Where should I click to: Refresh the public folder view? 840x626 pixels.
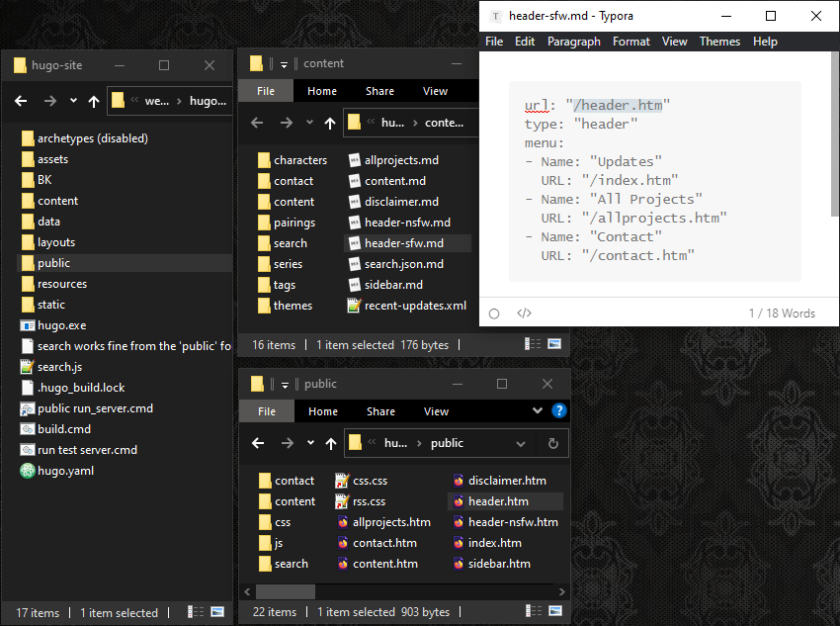pos(552,443)
